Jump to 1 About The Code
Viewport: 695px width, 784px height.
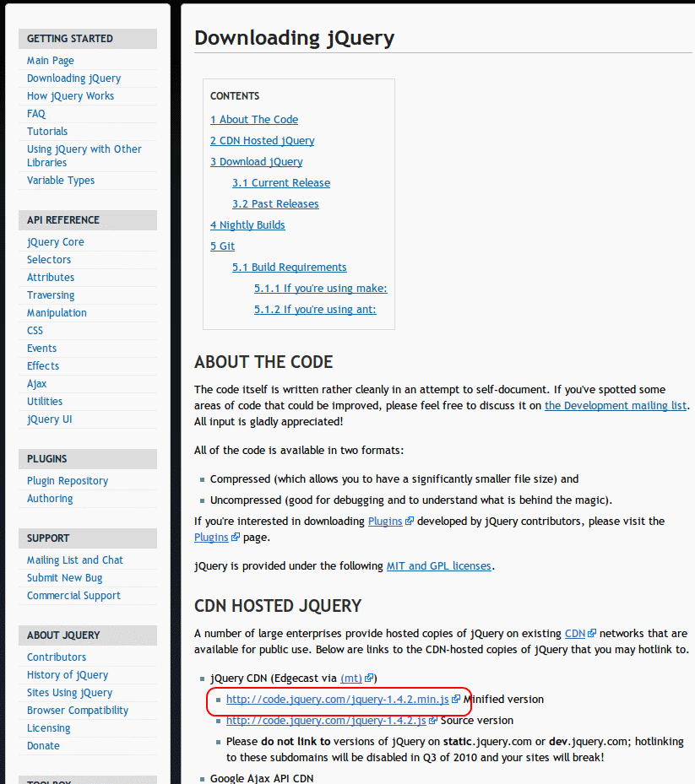click(x=254, y=120)
